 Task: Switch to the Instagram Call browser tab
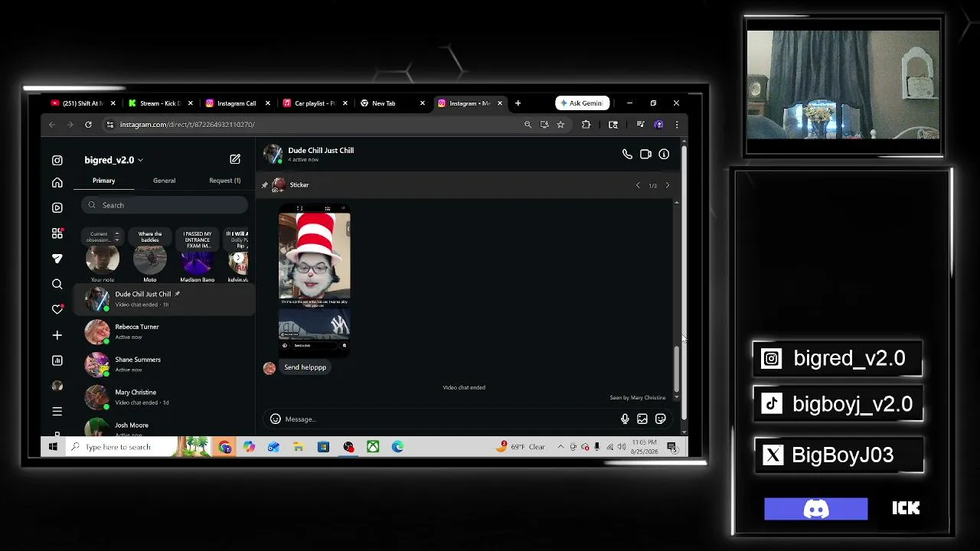[x=236, y=103]
